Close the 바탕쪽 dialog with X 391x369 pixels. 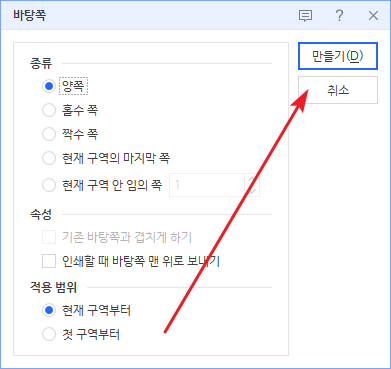point(373,16)
